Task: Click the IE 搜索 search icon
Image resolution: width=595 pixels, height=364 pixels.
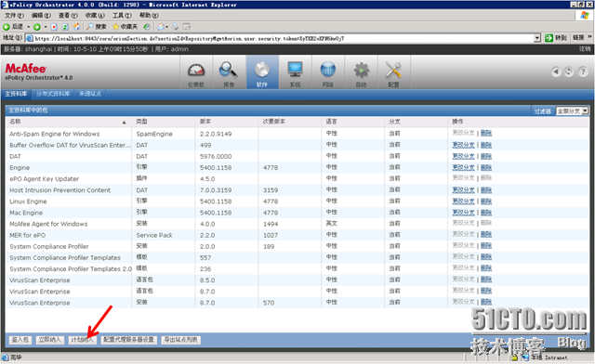Action: click(96, 27)
